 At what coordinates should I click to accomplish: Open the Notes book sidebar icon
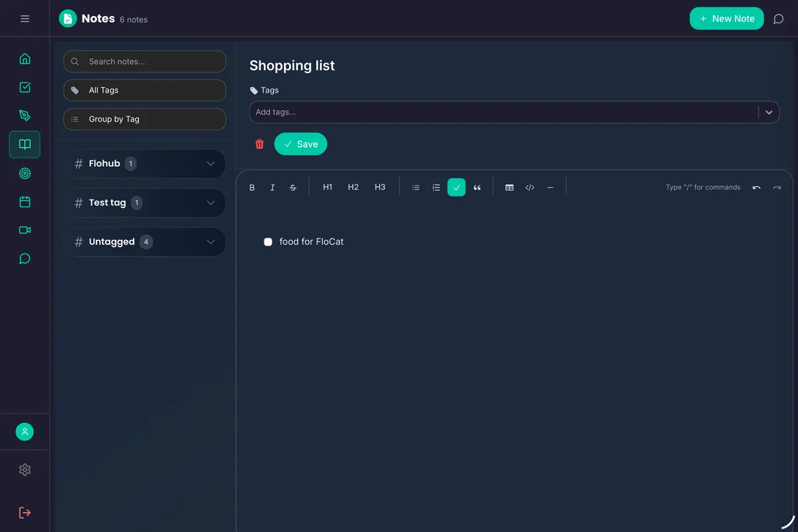pos(25,144)
